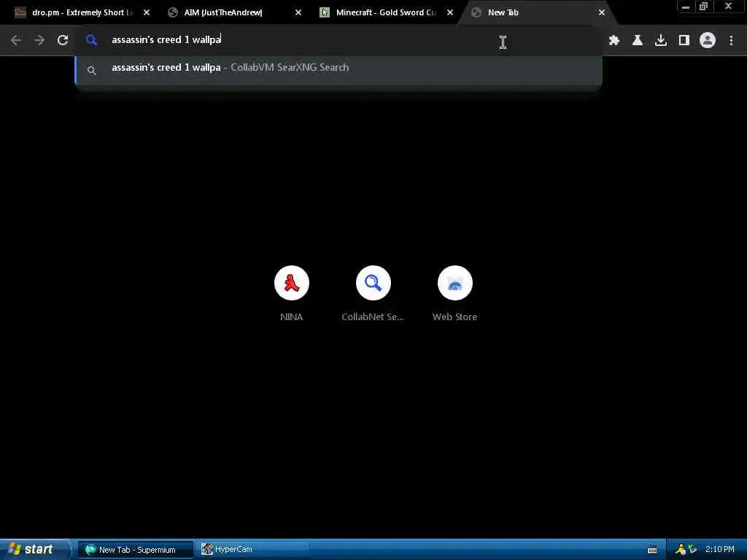Click the network tray icon
The image size is (747, 560).
tap(692, 550)
